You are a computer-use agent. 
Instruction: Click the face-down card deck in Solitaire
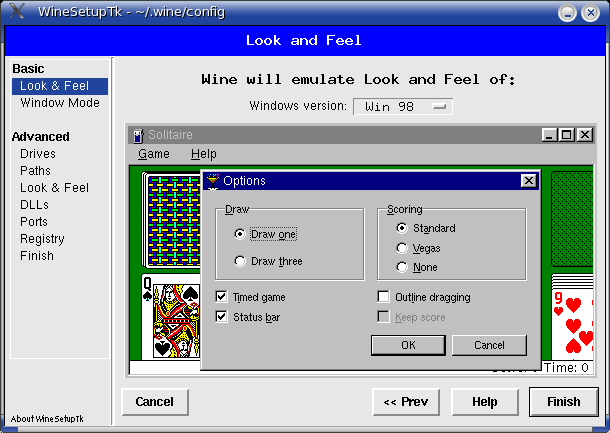click(172, 220)
